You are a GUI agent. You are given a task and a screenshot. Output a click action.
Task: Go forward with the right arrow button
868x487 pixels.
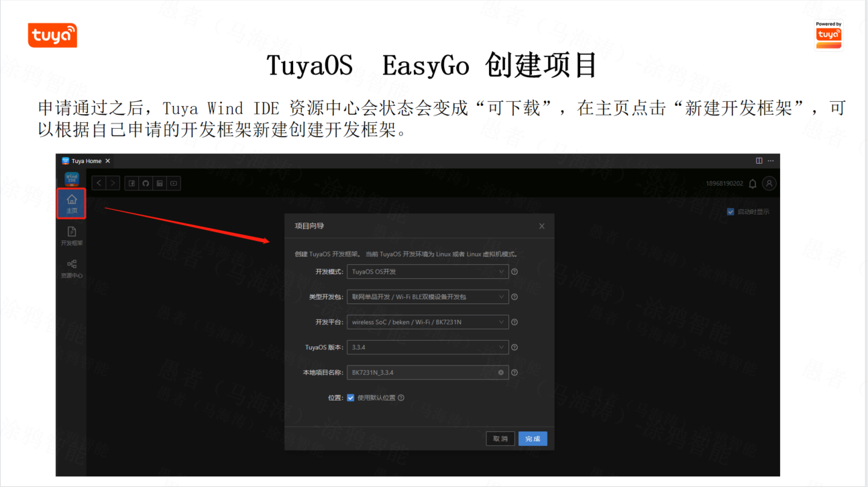(x=113, y=183)
